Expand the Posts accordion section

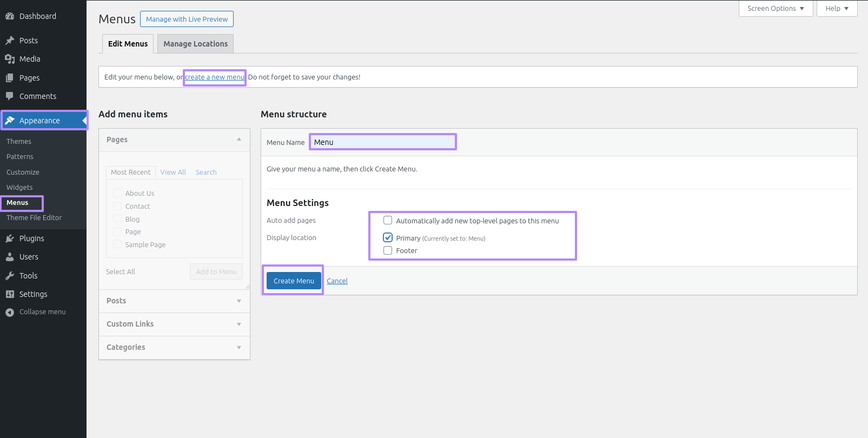click(174, 301)
